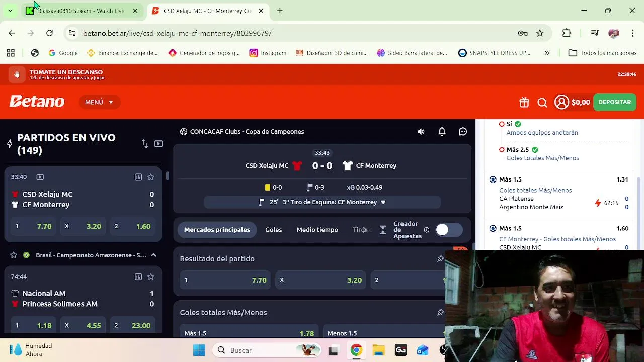The height and width of the screenshot is (362, 644).
Task: Pin the Resultado del partido market
Action: [440, 259]
